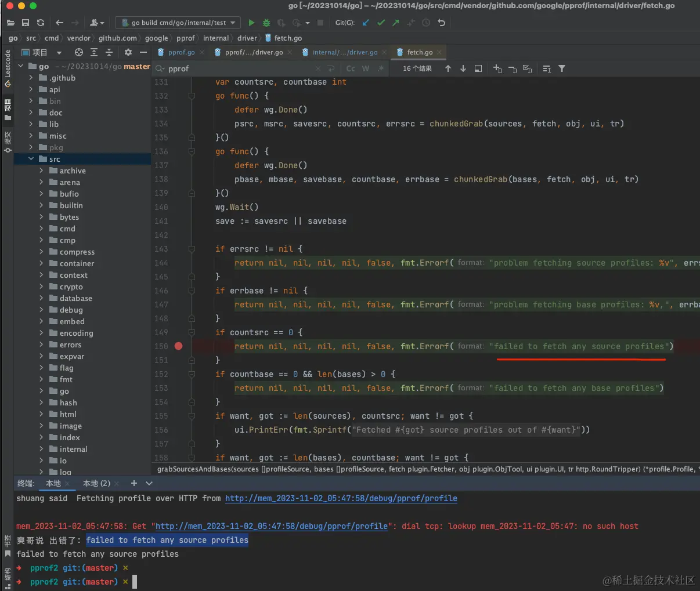This screenshot has height=591, width=700.
Task: Select the encoding folder
Action: 76,333
